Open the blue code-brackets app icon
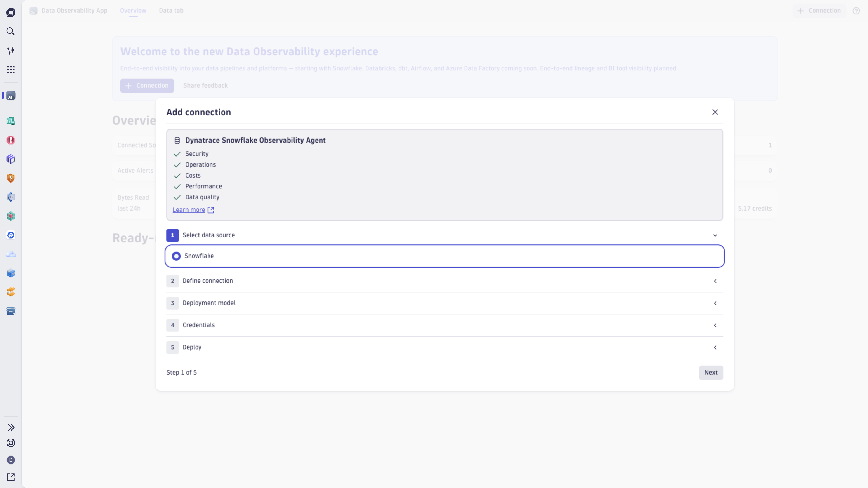The image size is (868, 488). [11, 197]
